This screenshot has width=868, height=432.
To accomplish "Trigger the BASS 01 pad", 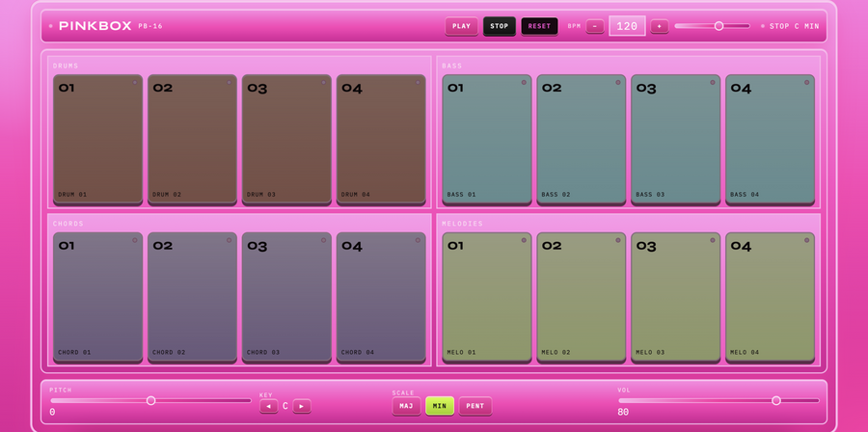I will [x=487, y=140].
